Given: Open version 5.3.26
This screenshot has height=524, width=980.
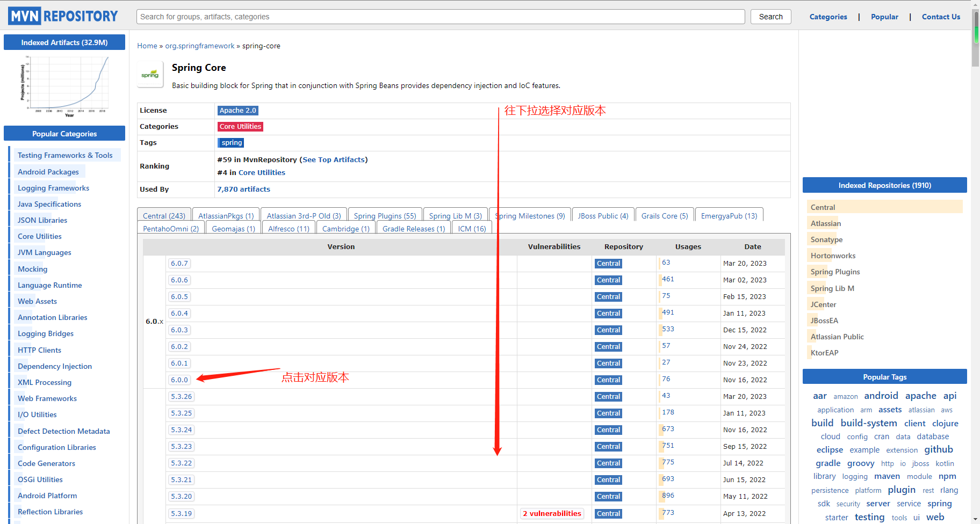Looking at the screenshot, I should click(181, 396).
